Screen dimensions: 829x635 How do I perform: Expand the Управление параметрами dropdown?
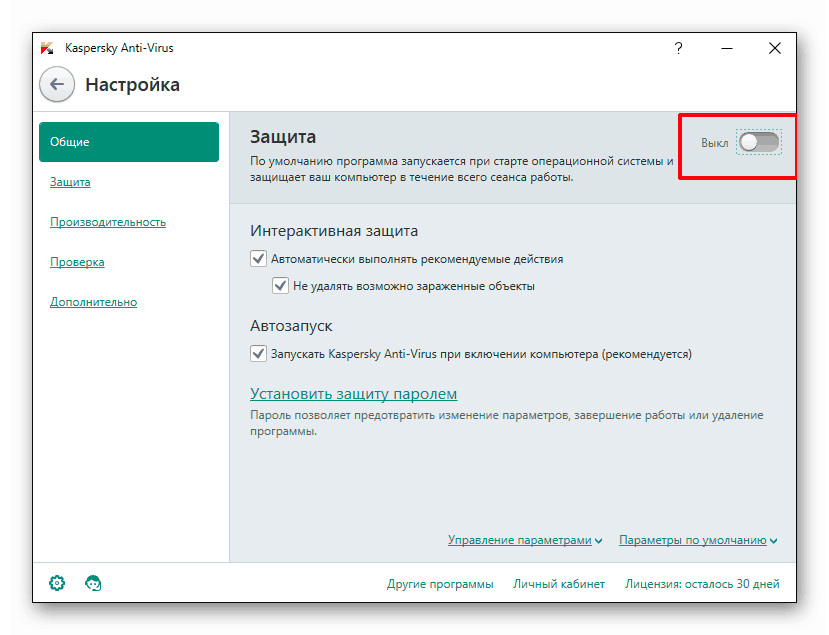524,540
